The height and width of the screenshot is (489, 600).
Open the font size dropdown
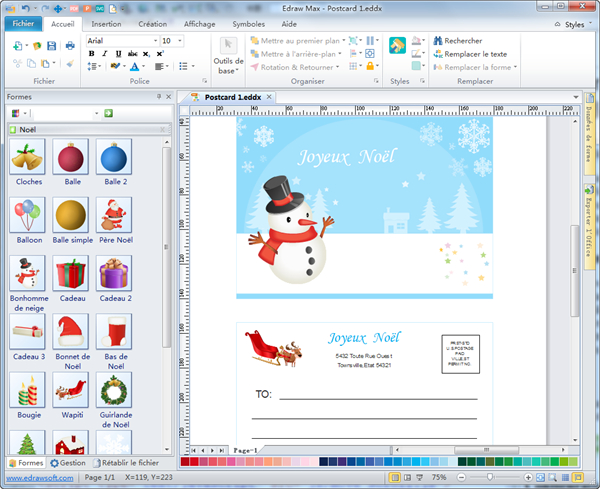pyautogui.click(x=179, y=41)
